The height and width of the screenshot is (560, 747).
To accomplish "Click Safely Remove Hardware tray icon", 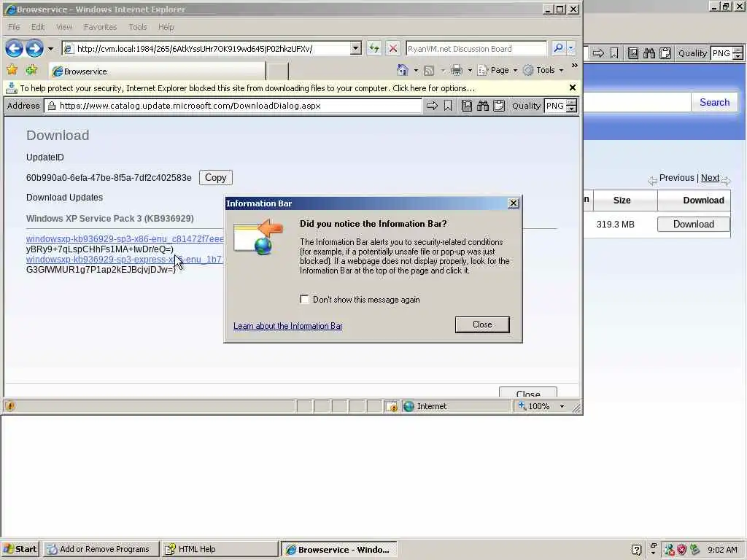I will click(x=694, y=550).
